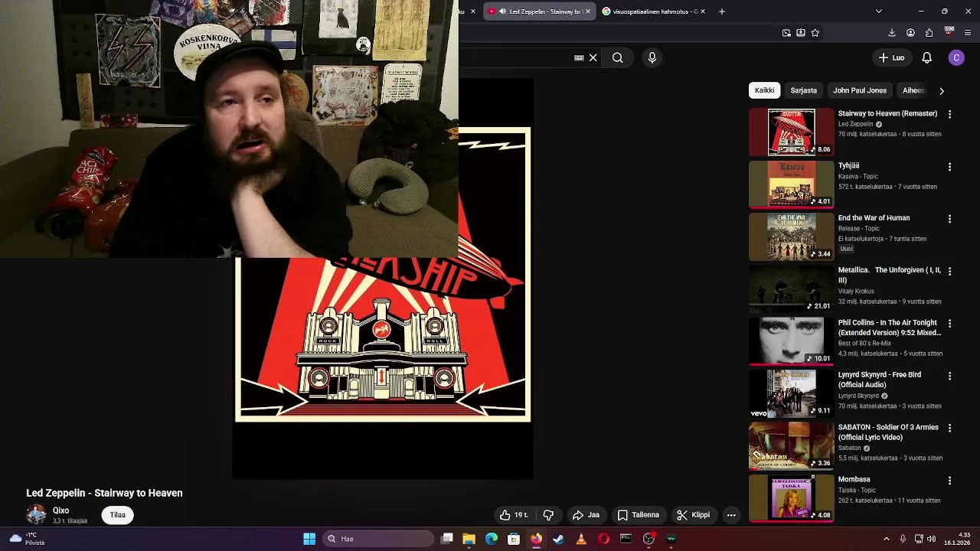Open the volume control in the system tray
The image size is (980, 551).
coord(932,539)
